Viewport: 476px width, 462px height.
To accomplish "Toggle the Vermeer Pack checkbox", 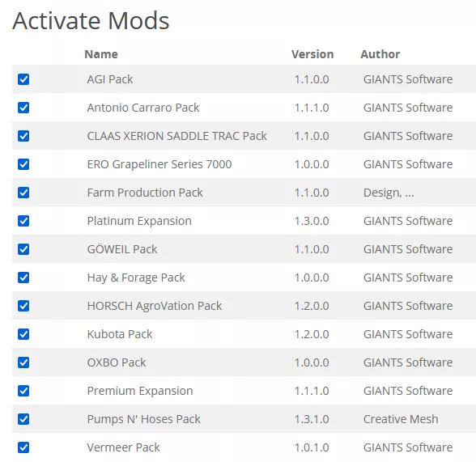I will click(23, 447).
